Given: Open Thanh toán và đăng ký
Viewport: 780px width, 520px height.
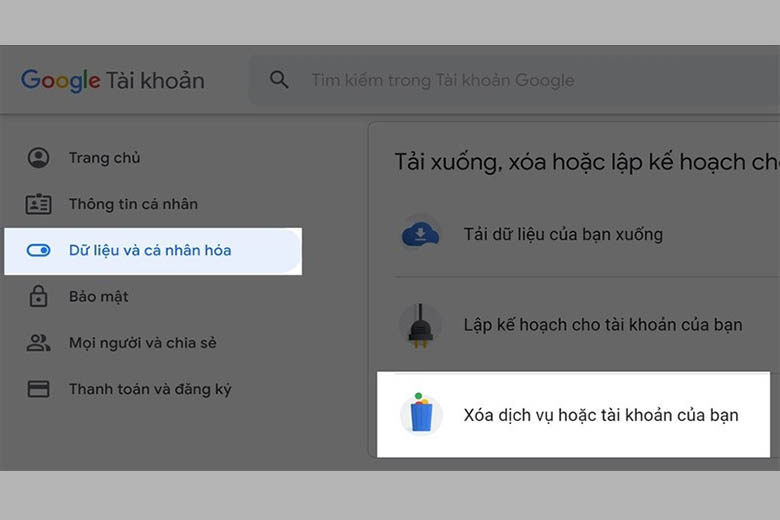Looking at the screenshot, I should 150,389.
